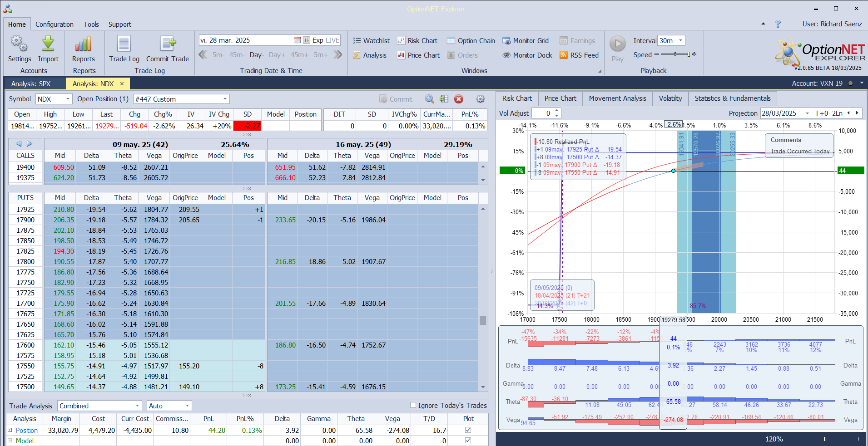Screen dimensions: 868x446
Task: Open the Interval 30m dropdown
Action: coord(680,40)
